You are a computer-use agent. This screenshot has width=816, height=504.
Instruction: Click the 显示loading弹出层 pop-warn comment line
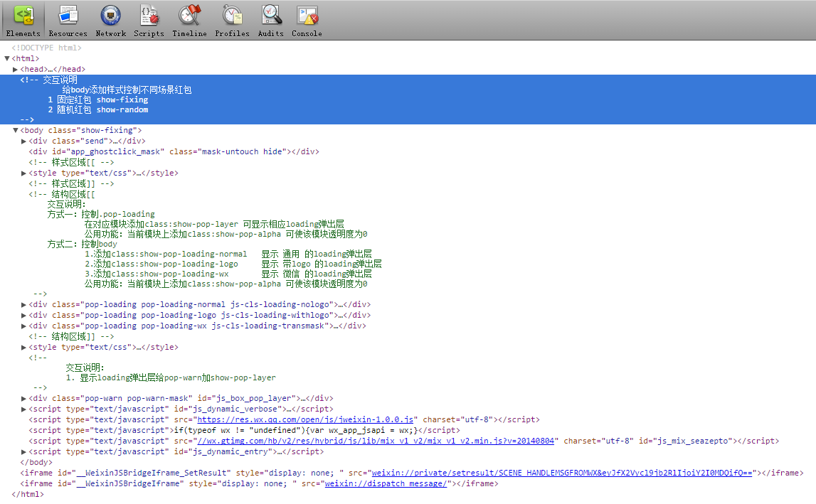(x=171, y=377)
